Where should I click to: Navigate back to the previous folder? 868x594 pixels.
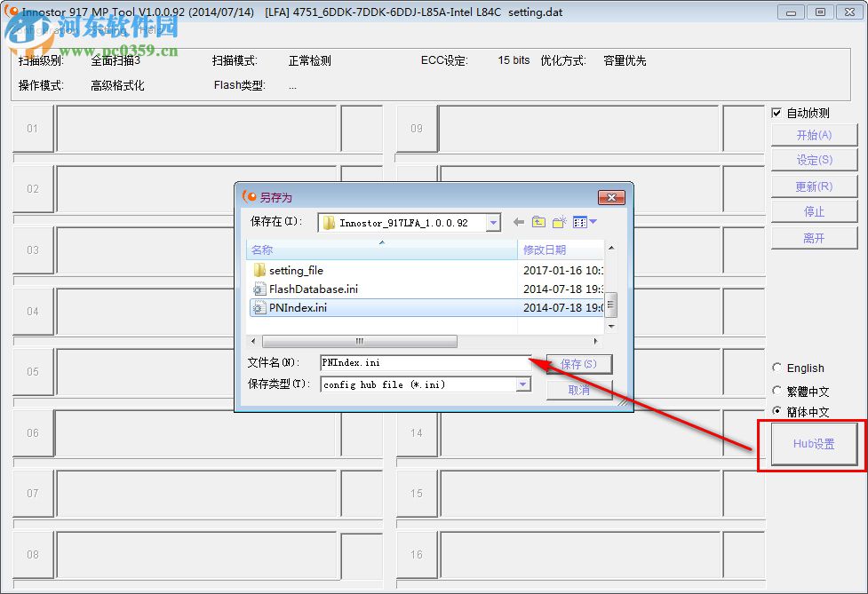[518, 222]
